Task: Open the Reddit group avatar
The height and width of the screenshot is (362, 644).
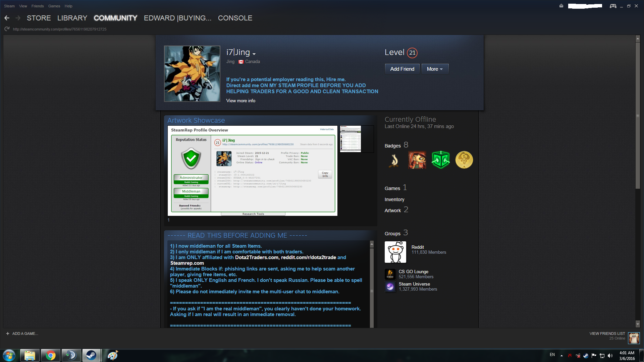Action: click(x=395, y=252)
